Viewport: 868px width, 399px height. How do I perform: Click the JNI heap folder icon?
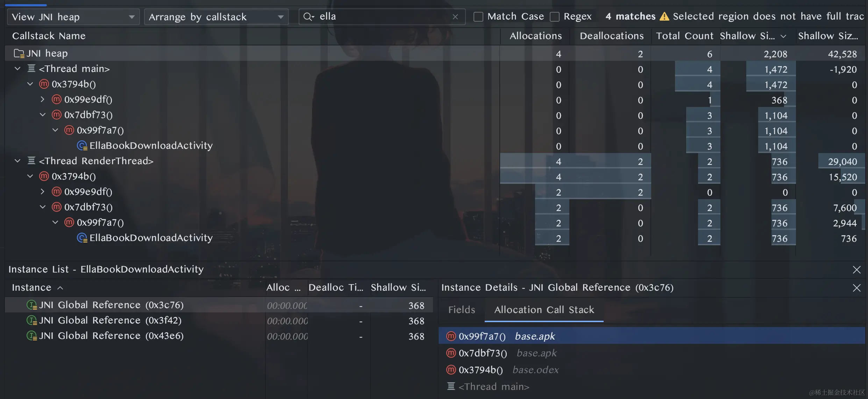tap(19, 53)
